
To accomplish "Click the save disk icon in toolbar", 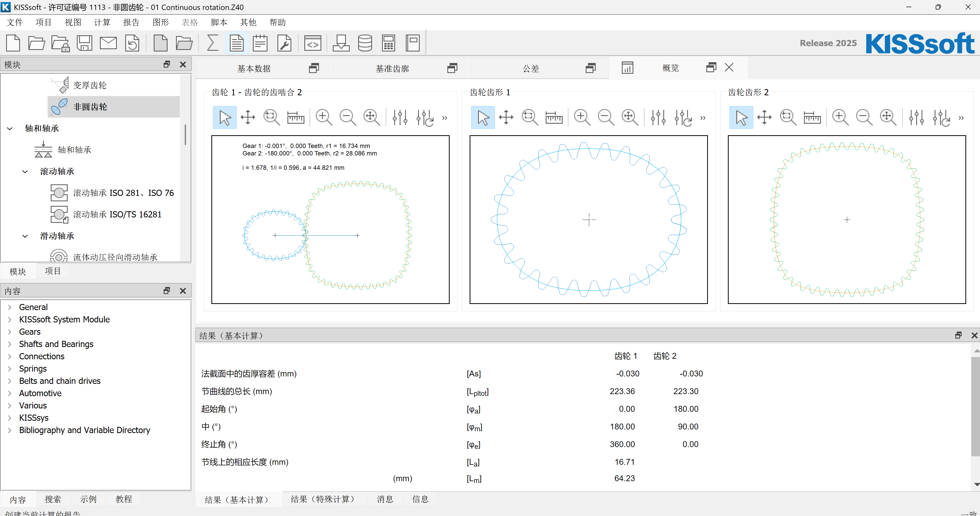I will (x=85, y=43).
